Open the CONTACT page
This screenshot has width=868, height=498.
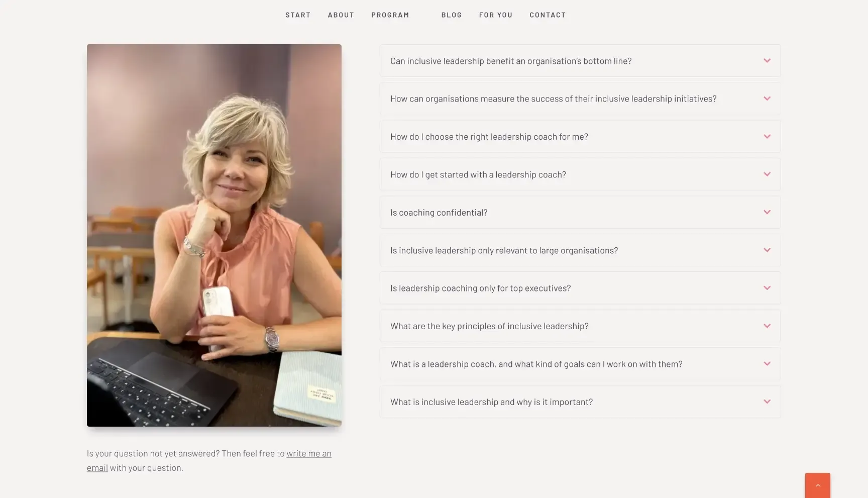548,15
